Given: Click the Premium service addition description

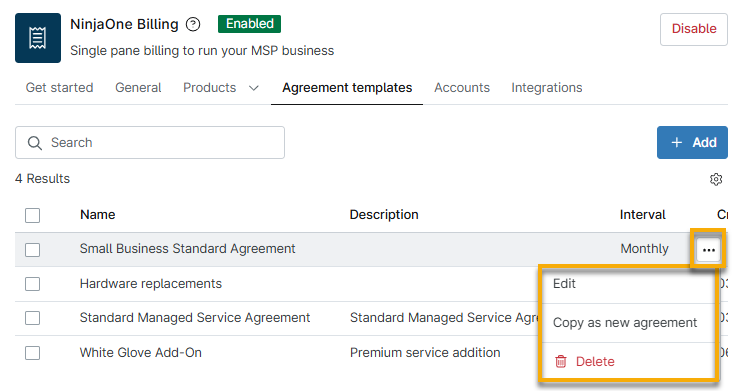Looking at the screenshot, I should pyautogui.click(x=425, y=353).
